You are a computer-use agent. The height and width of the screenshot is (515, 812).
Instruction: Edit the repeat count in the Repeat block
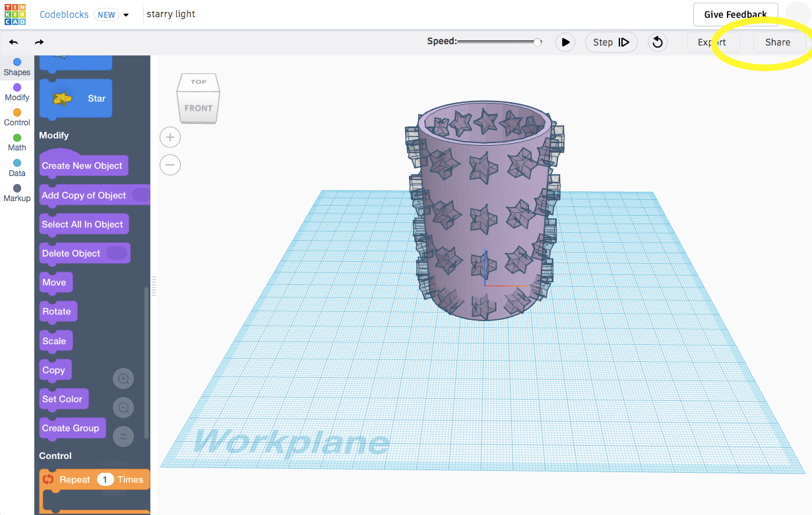tap(107, 479)
